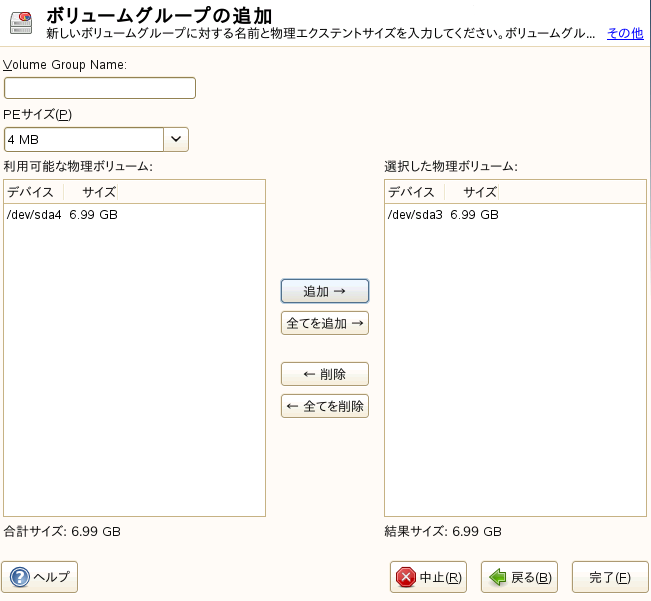Sort available volumes by デバイス column
Screen dimensions: 651x601
(x=33, y=192)
